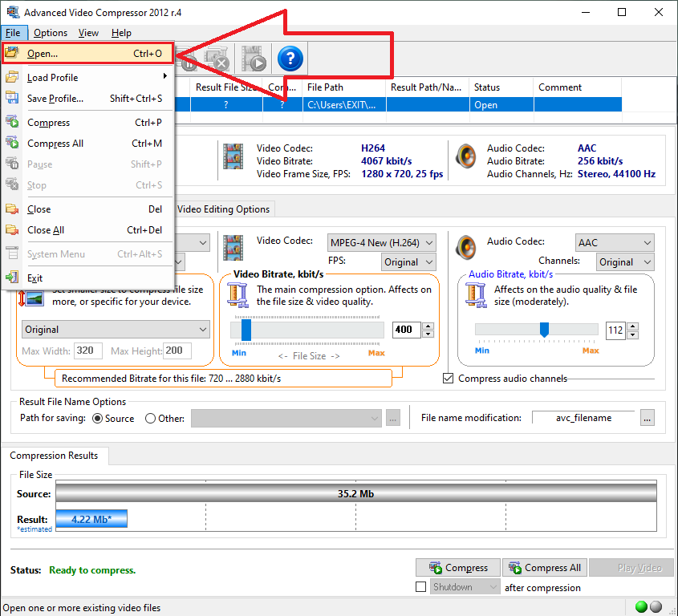Image resolution: width=678 pixels, height=616 pixels.
Task: Decrease audio bitrate with the down spinner
Action: (x=632, y=334)
